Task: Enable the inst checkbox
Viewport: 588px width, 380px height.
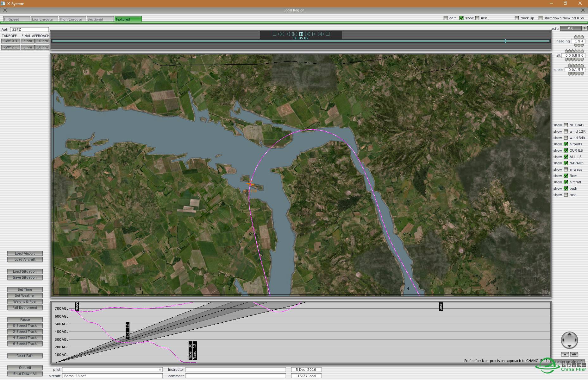Action: 477,18
